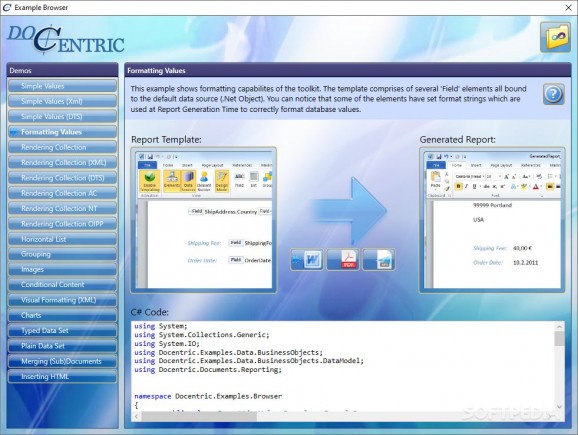
Task: Open the Rendering Collection demo
Action: (x=62, y=147)
